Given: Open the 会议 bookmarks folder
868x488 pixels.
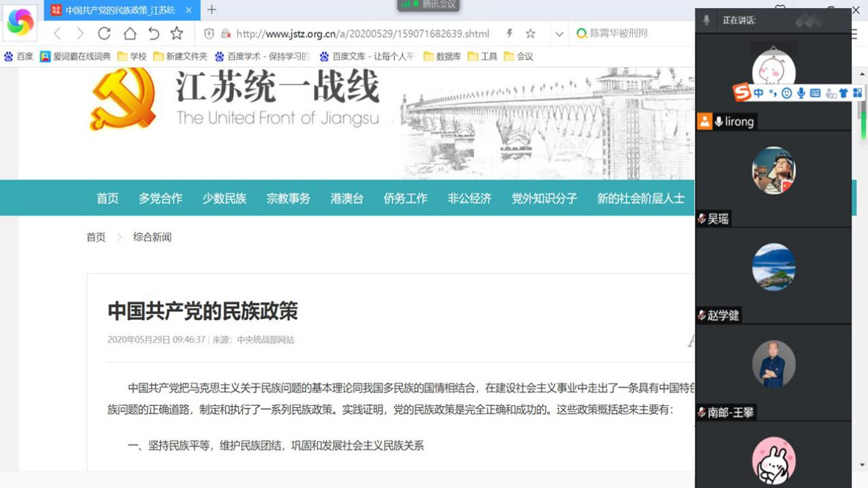Looking at the screenshot, I should [x=518, y=57].
